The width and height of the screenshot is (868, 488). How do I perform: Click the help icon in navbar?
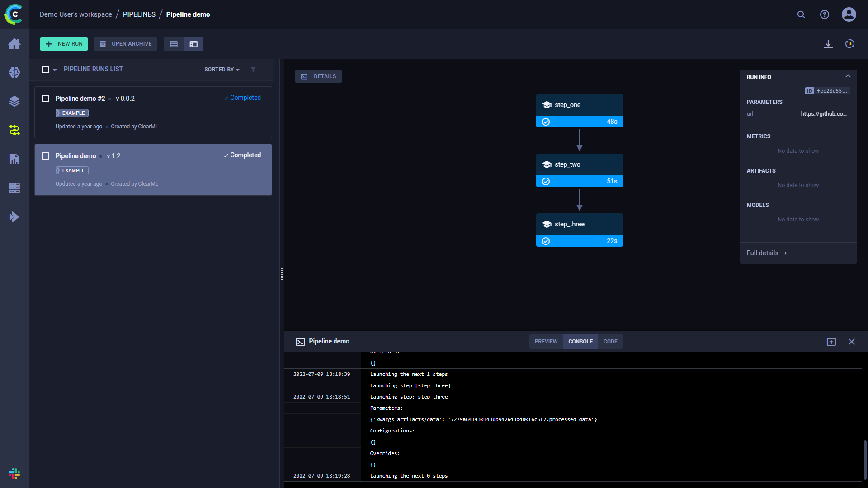coord(824,14)
